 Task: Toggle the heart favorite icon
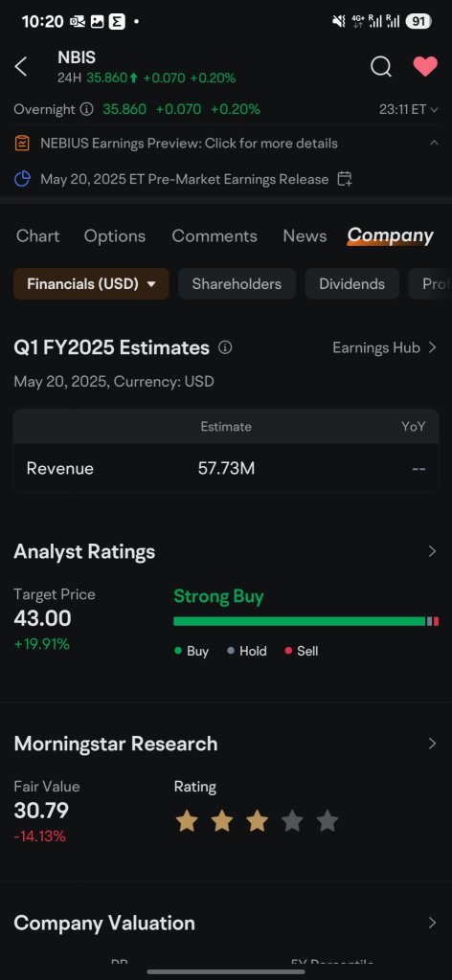(x=425, y=66)
